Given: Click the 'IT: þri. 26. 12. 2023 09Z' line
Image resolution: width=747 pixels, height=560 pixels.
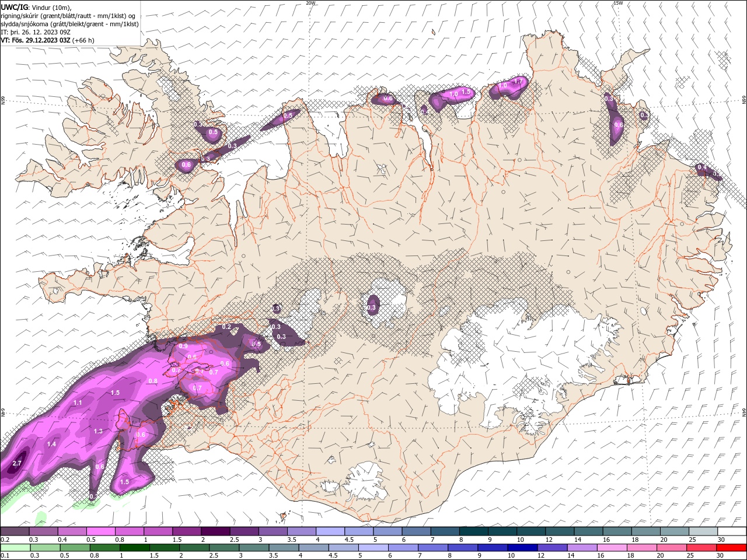Looking at the screenshot, I should [36, 32].
